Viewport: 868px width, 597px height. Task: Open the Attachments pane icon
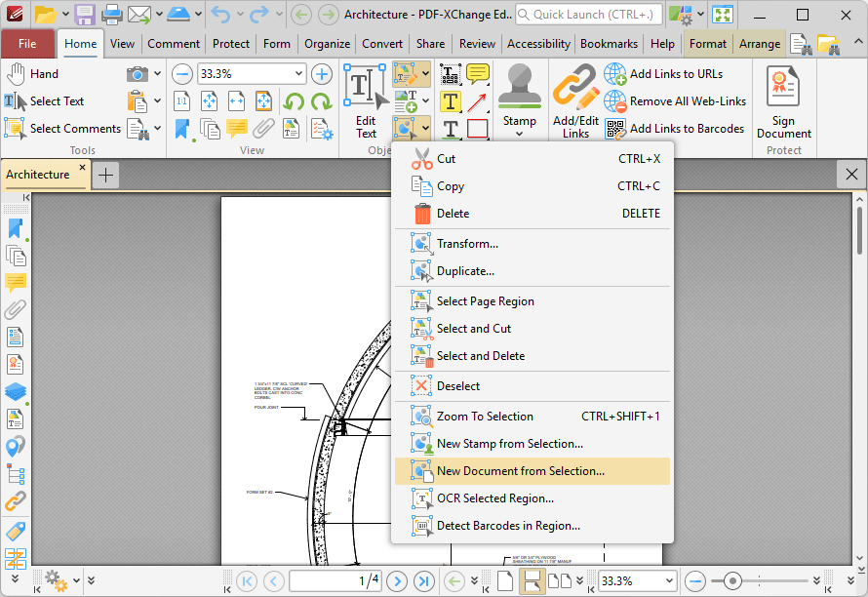point(15,310)
